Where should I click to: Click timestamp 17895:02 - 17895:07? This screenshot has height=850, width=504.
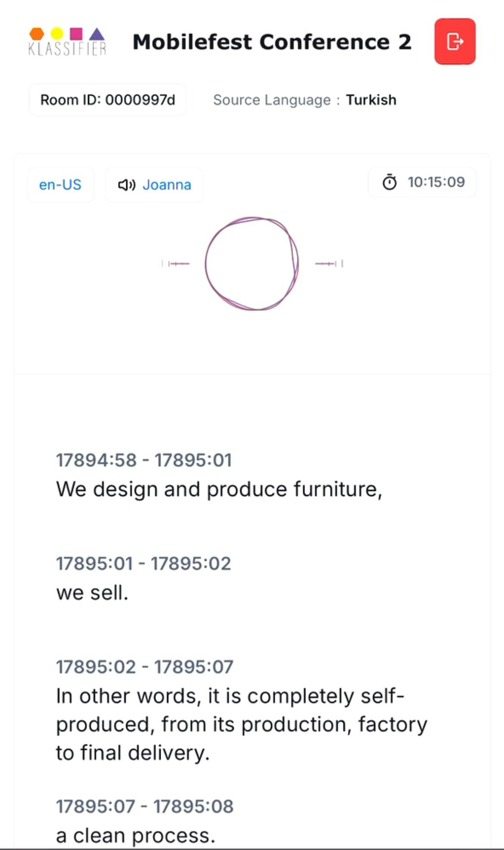pyautogui.click(x=144, y=667)
